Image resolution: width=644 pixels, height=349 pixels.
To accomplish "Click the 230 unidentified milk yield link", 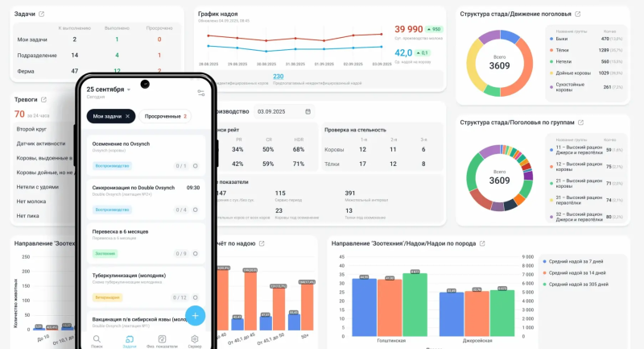I will coord(278,77).
